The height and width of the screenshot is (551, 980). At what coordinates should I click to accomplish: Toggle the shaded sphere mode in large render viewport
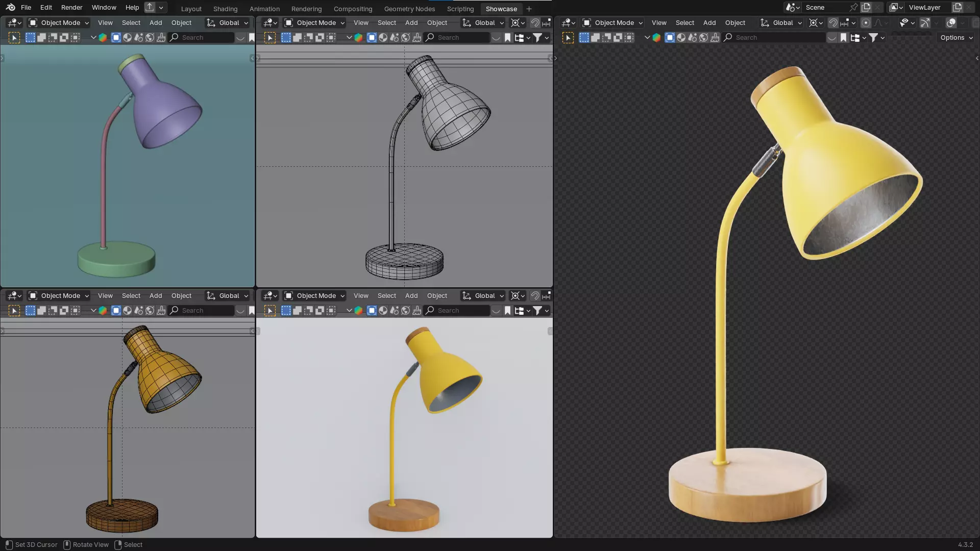[681, 37]
